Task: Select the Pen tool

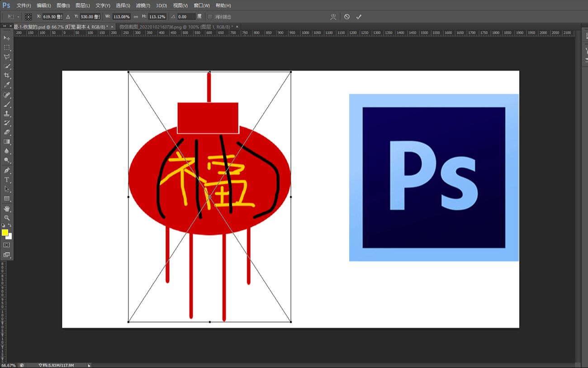Action: (x=7, y=170)
